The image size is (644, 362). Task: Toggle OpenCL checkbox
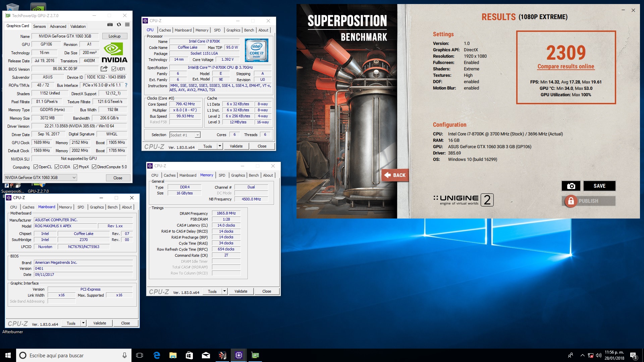[36, 167]
